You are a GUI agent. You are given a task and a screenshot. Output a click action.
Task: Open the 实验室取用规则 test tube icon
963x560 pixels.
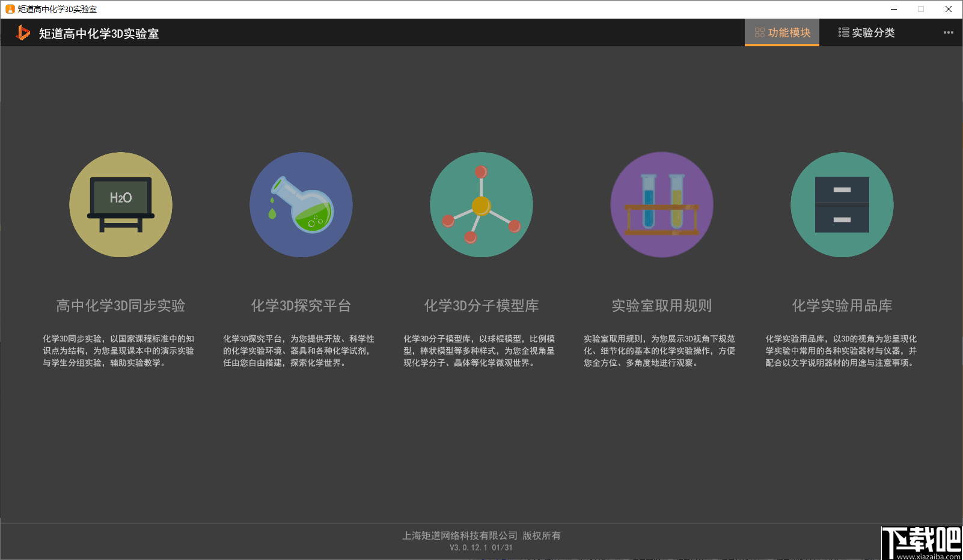tap(661, 204)
